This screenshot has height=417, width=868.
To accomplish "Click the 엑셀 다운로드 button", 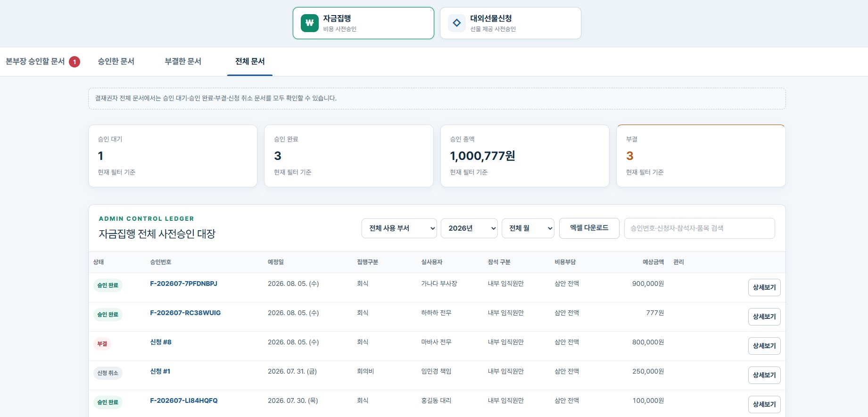I will click(x=589, y=228).
